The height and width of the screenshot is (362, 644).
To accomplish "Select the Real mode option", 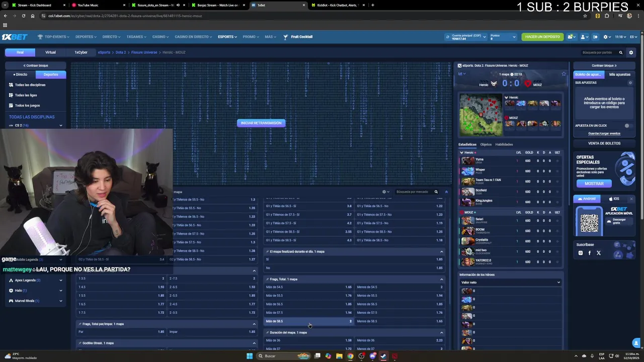I will click(20, 52).
